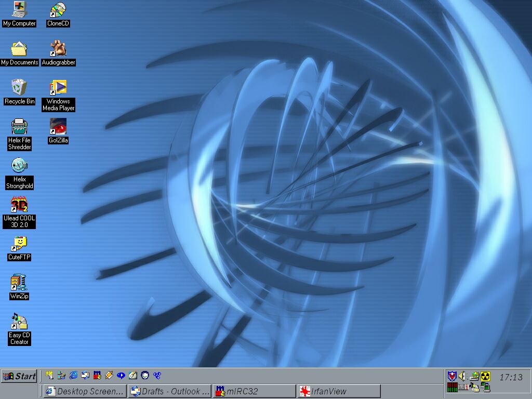532x399 pixels.
Task: Select the Easy CD Creator icon
Action: point(19,322)
